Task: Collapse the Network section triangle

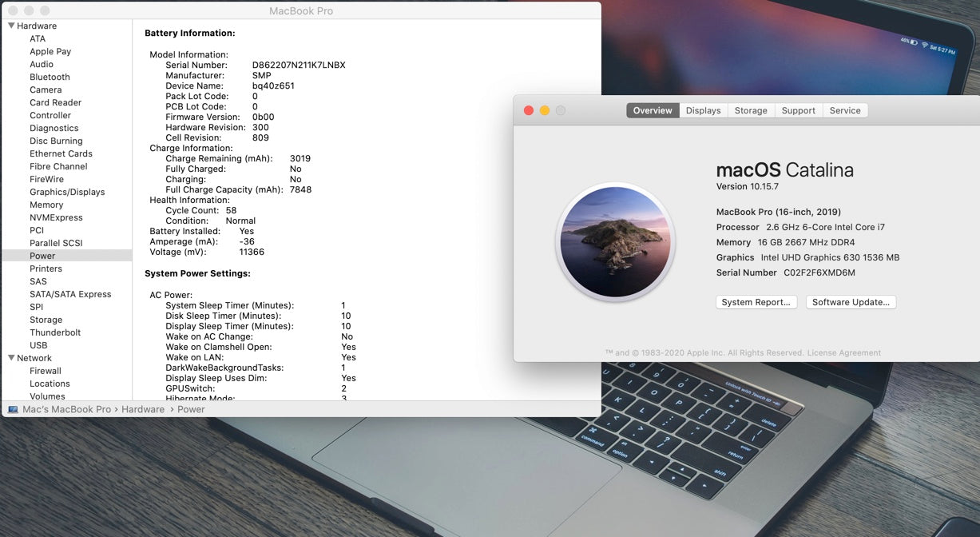Action: pos(11,358)
